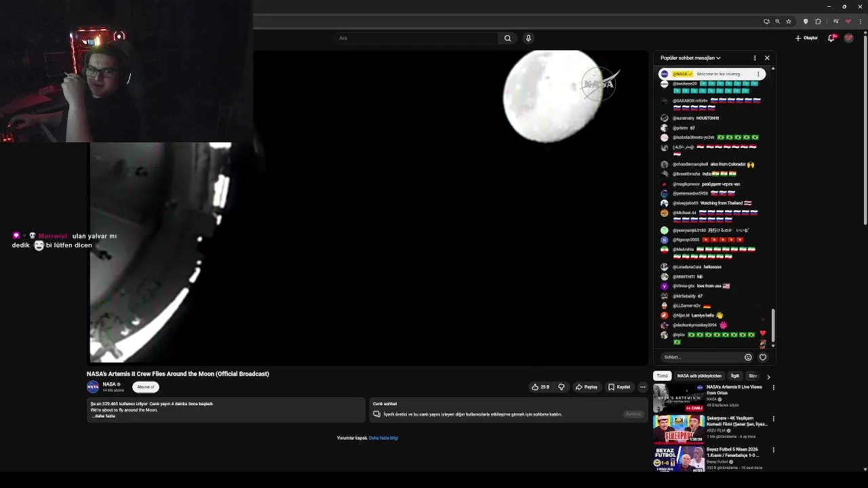Select NASA adlı yükleyiciden chip

699,375
